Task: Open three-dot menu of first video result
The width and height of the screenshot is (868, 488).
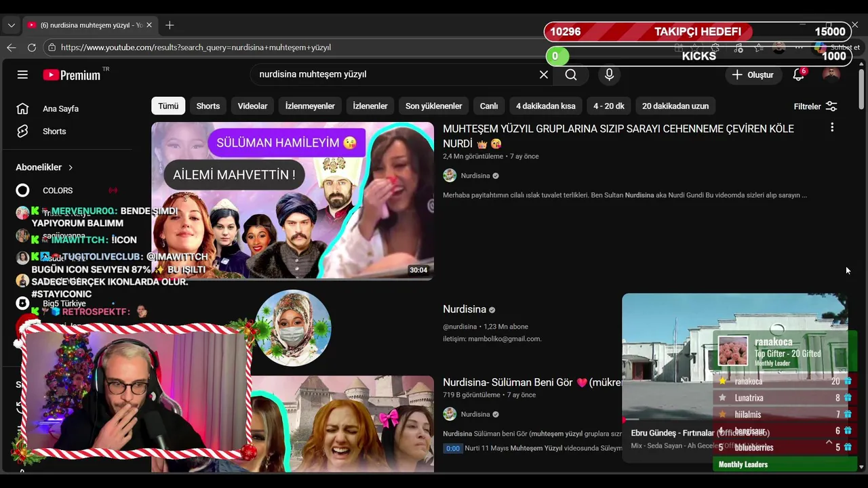Action: 832,127
